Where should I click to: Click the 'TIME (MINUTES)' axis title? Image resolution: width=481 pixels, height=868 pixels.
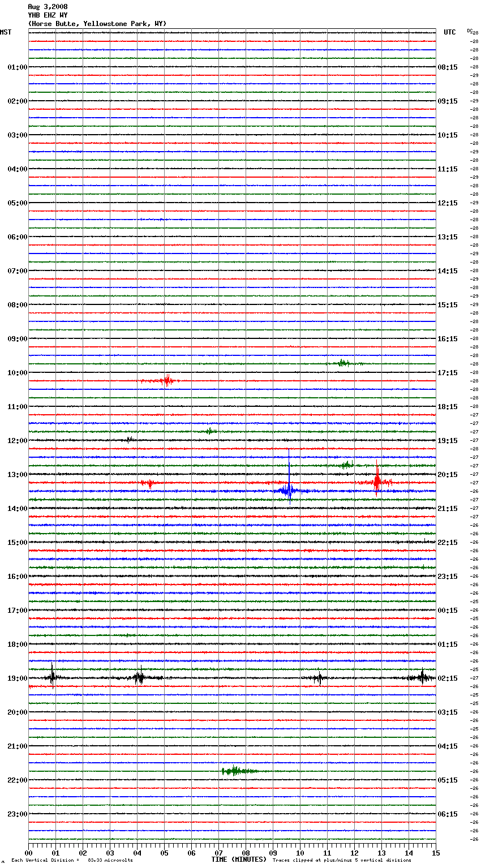pos(239,860)
